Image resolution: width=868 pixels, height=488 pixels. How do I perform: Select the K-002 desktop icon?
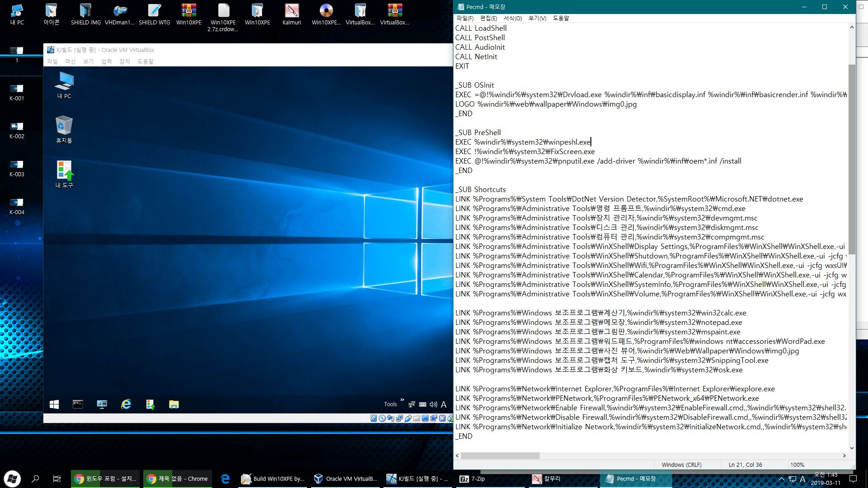click(17, 130)
